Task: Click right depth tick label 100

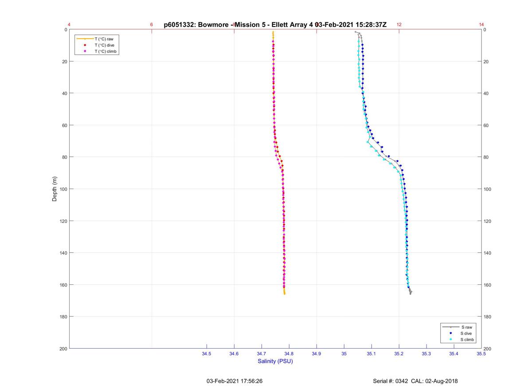Action: (488, 189)
